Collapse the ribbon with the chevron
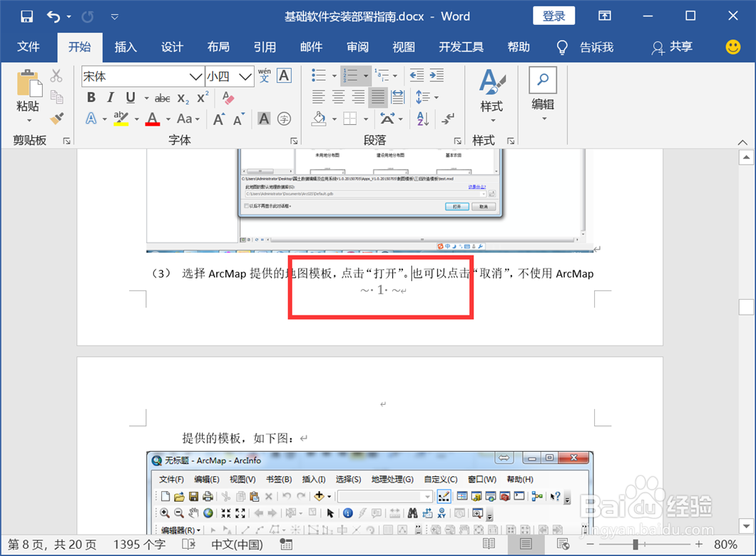 [742, 142]
